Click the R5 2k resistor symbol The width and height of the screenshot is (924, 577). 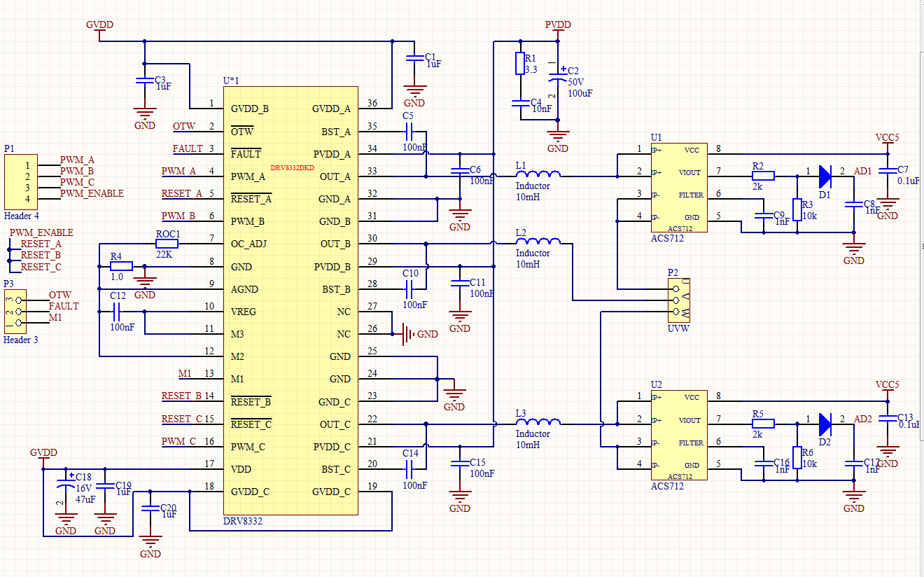tap(763, 424)
